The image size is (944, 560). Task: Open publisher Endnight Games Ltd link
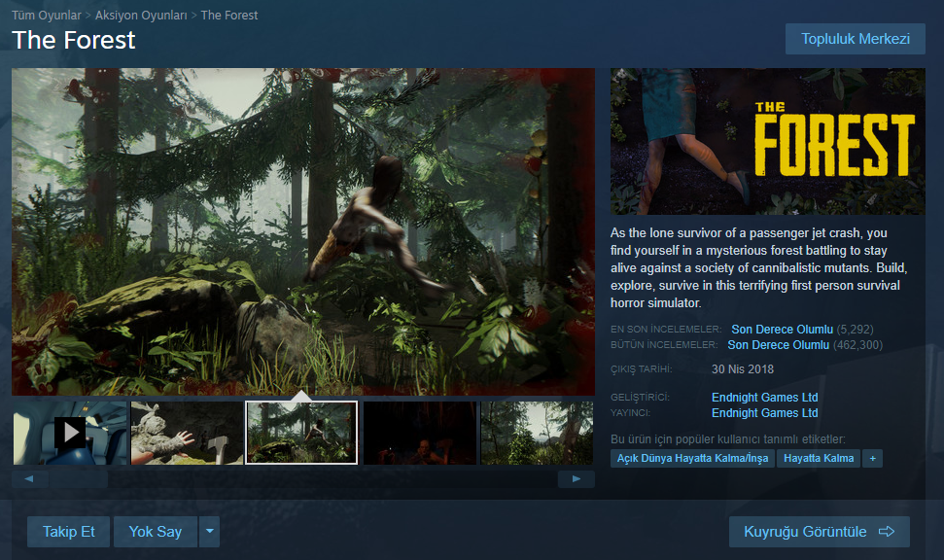764,413
